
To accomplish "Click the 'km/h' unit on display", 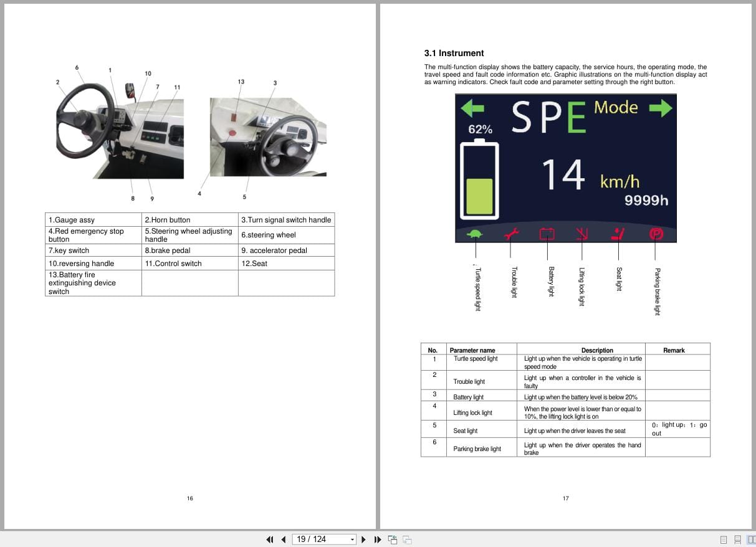I will coord(620,181).
